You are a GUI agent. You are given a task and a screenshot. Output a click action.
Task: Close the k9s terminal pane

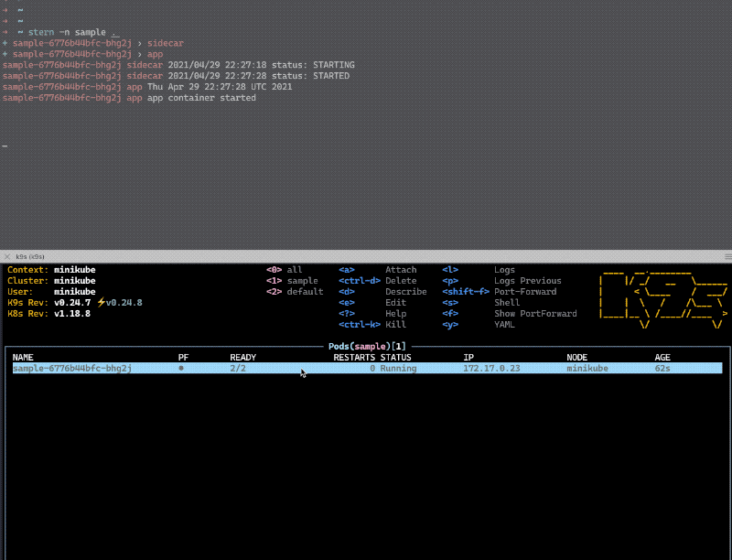(7, 256)
